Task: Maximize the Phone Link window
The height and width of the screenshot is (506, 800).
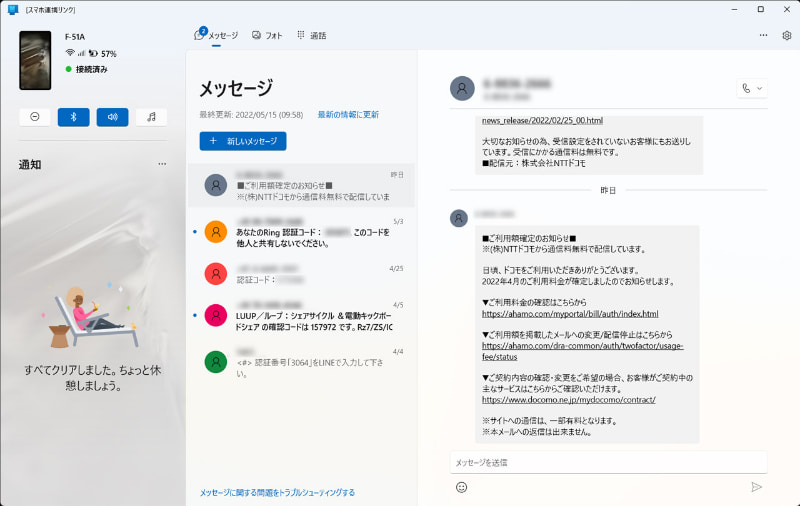Action: pyautogui.click(x=760, y=9)
